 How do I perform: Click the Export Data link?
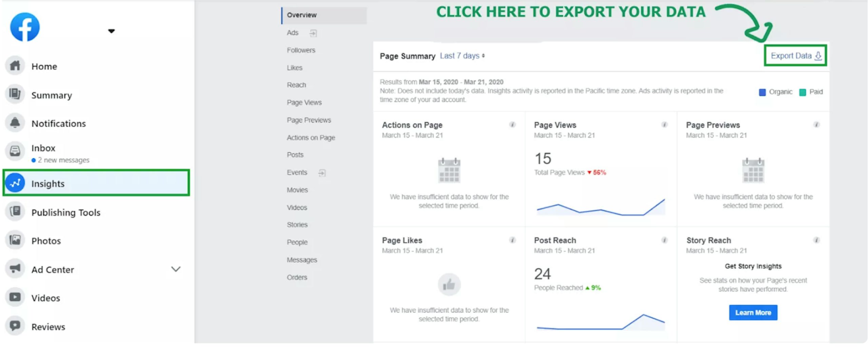pos(795,56)
